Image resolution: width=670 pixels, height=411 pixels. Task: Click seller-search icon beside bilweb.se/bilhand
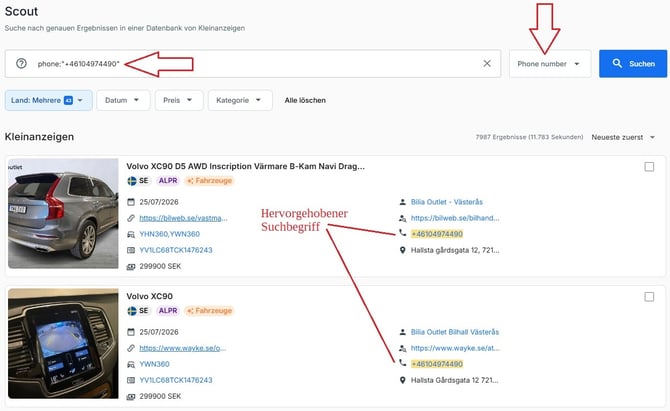coord(402,218)
